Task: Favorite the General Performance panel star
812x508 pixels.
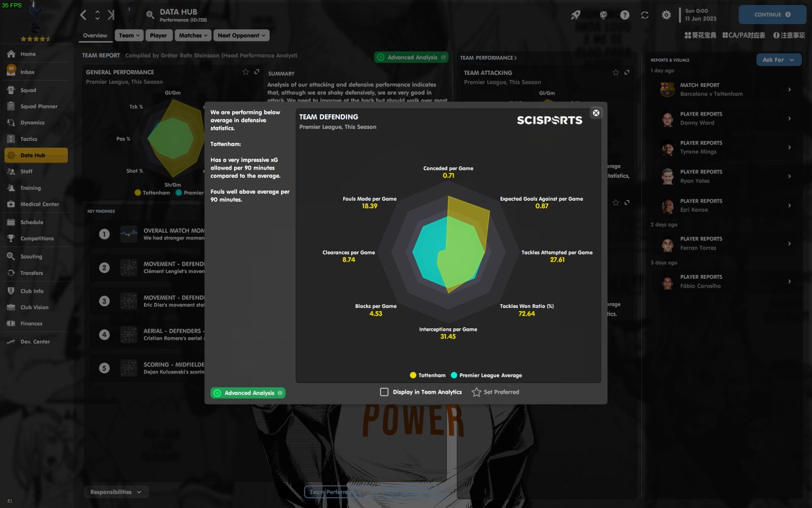Action: pyautogui.click(x=246, y=72)
